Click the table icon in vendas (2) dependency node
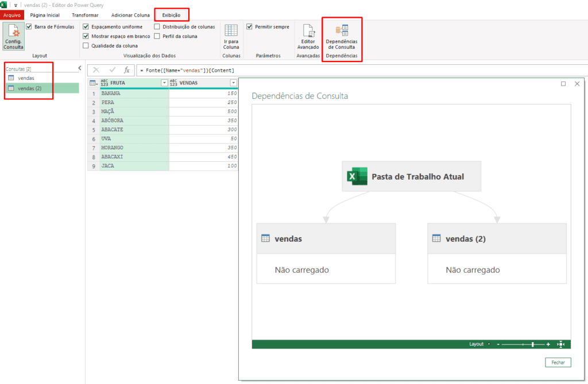Image resolution: width=588 pixels, height=384 pixels. [436, 238]
